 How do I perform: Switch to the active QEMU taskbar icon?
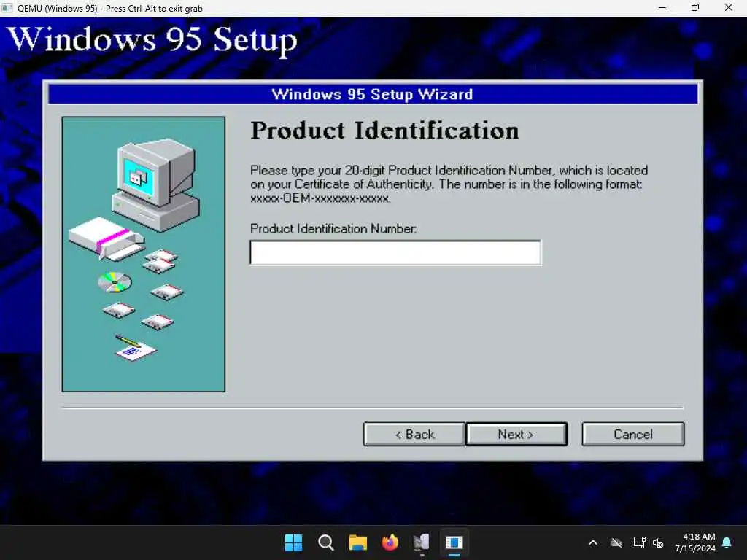(x=454, y=542)
